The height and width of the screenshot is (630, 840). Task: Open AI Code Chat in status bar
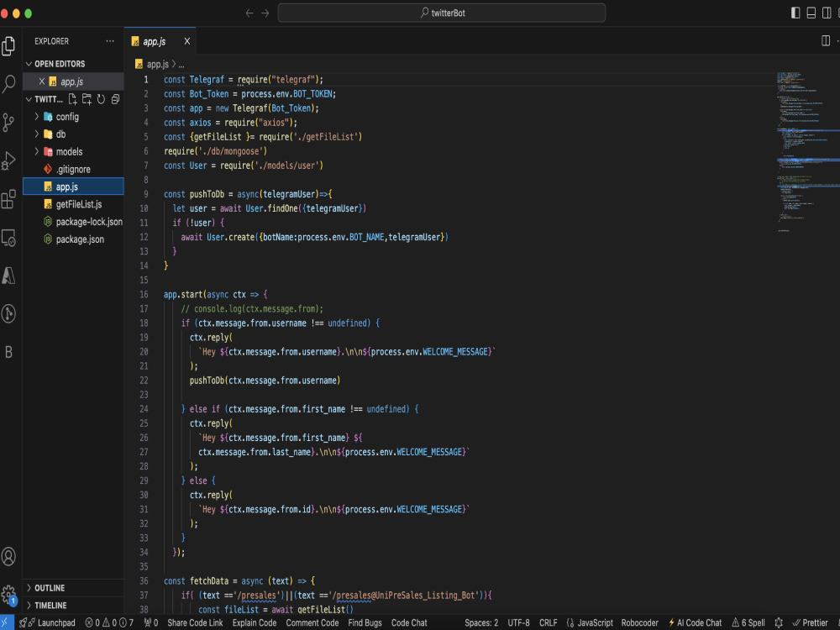(695, 622)
